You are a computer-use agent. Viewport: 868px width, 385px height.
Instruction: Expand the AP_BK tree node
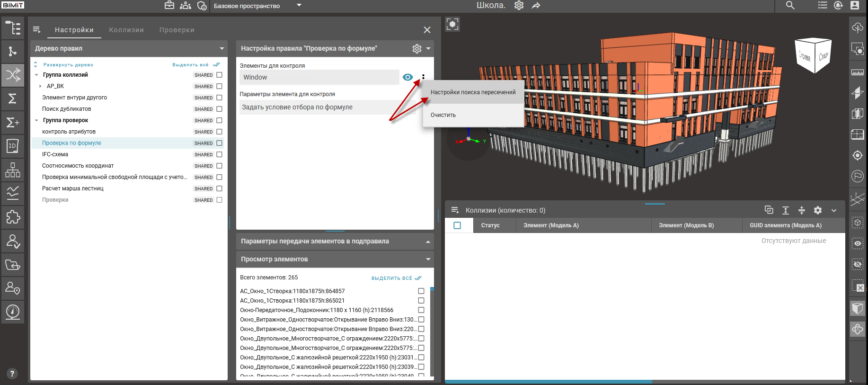pos(40,86)
